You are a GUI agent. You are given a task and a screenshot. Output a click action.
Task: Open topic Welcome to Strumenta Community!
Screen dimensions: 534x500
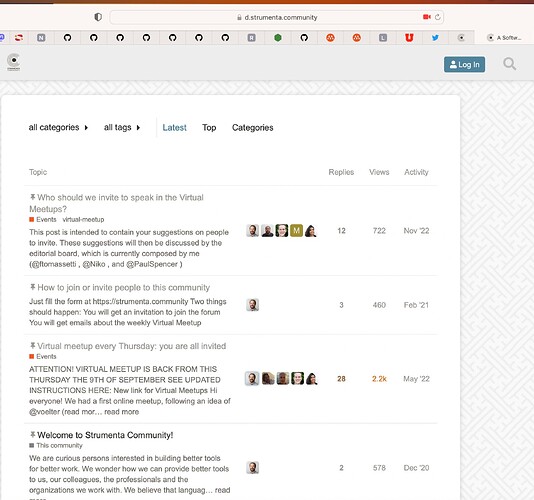click(105, 435)
